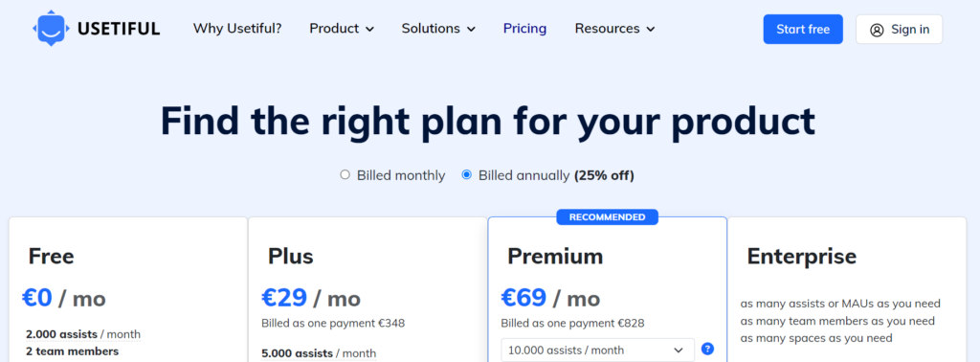
Task: Select the Billed monthly radio option
Action: [x=345, y=175]
